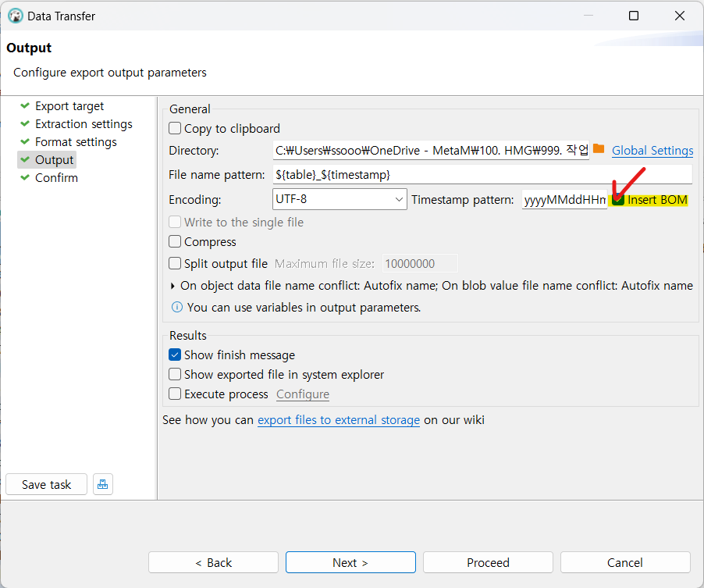Click the Write to the single file checkbox

[175, 222]
